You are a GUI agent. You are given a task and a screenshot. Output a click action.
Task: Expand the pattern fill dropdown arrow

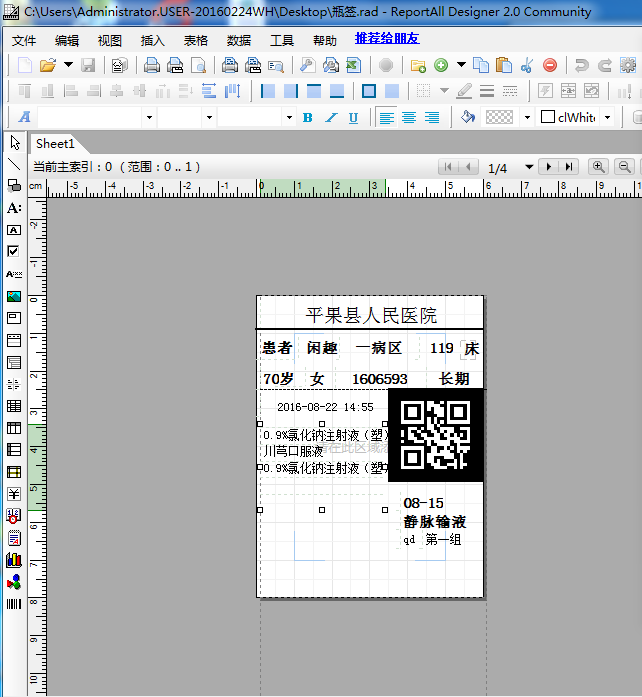pos(527,117)
